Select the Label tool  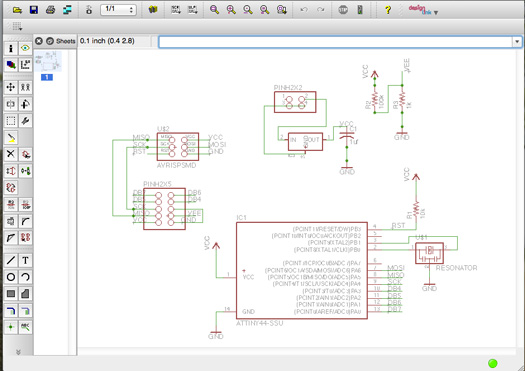pyautogui.click(x=25, y=327)
